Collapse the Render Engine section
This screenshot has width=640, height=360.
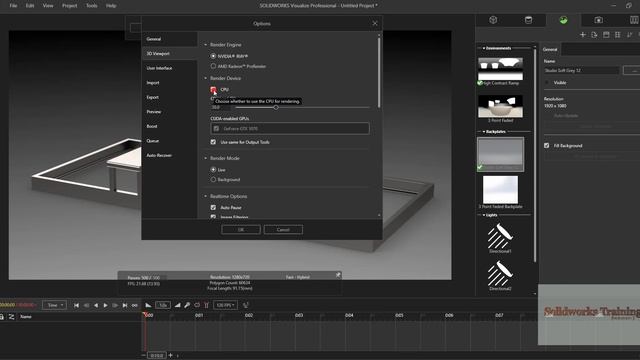click(x=206, y=44)
